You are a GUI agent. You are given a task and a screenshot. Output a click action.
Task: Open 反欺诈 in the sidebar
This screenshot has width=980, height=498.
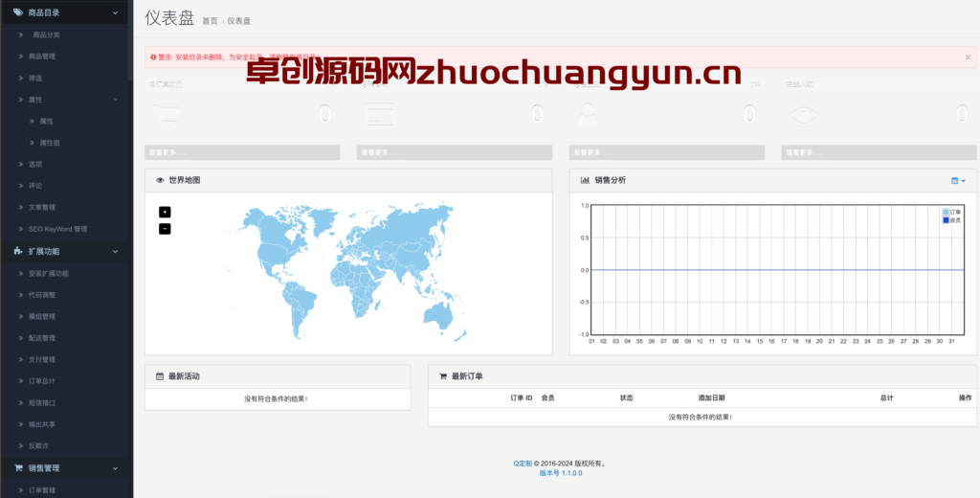pos(38,446)
